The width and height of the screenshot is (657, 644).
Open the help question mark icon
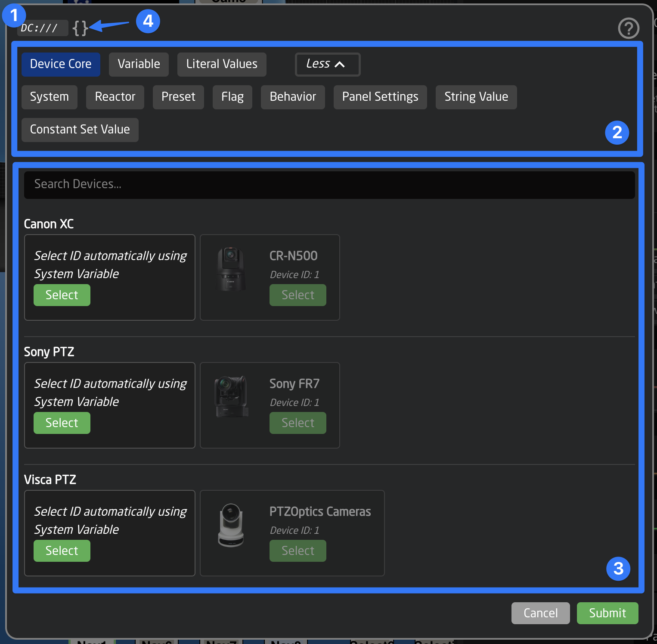click(629, 28)
